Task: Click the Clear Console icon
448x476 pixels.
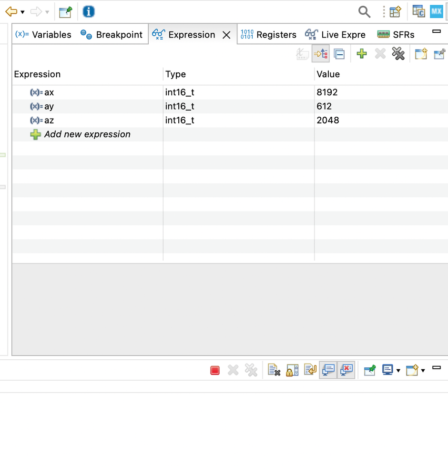Action: click(274, 370)
